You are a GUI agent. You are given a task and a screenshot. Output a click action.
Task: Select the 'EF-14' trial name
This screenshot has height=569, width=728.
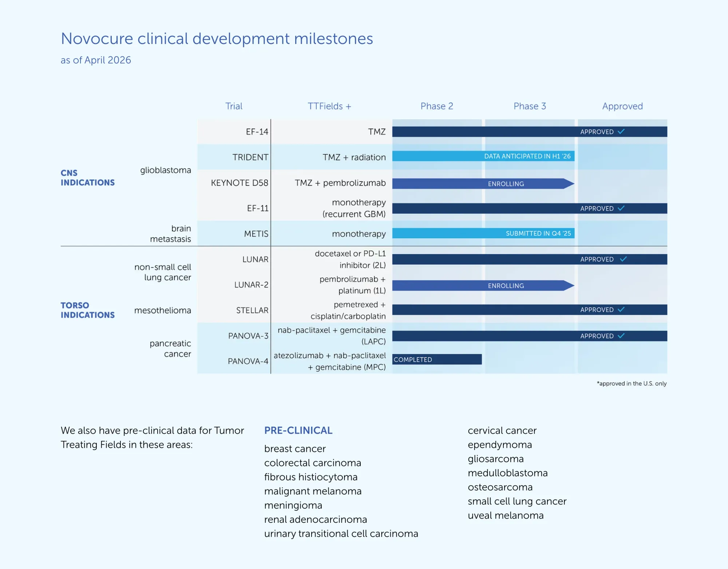click(257, 132)
